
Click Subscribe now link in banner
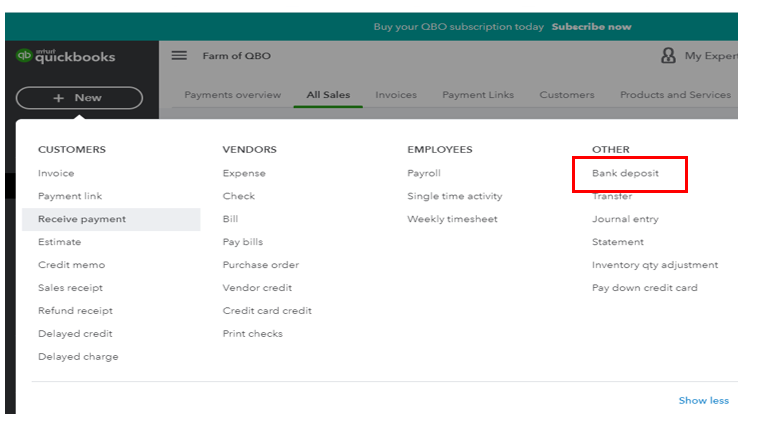591,27
